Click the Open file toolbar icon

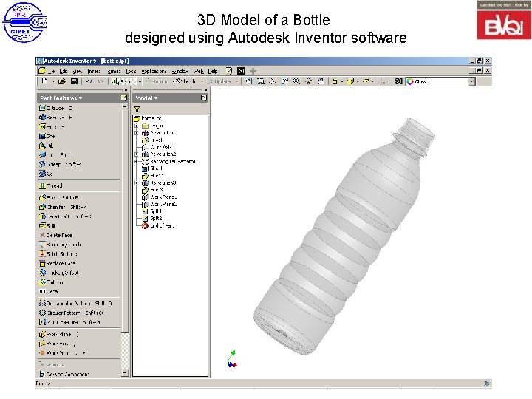point(62,81)
